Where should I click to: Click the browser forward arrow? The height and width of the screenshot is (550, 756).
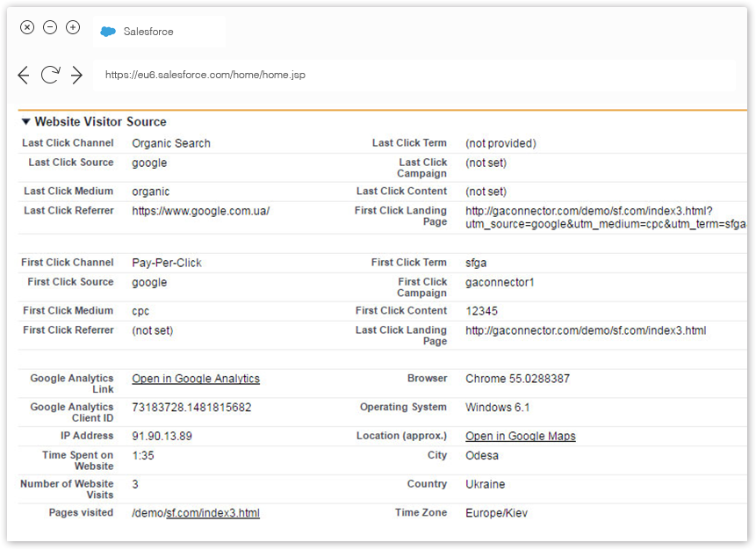point(76,75)
